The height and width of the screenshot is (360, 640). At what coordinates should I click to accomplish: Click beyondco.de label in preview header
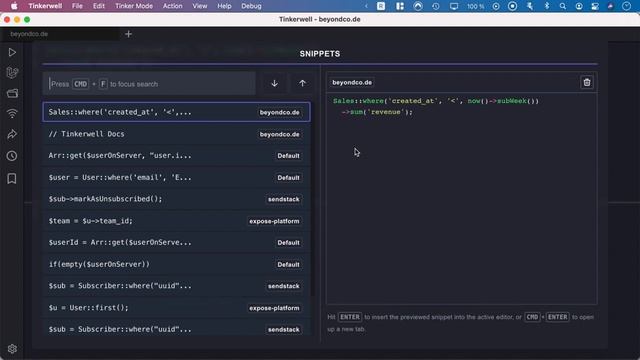[x=352, y=82]
